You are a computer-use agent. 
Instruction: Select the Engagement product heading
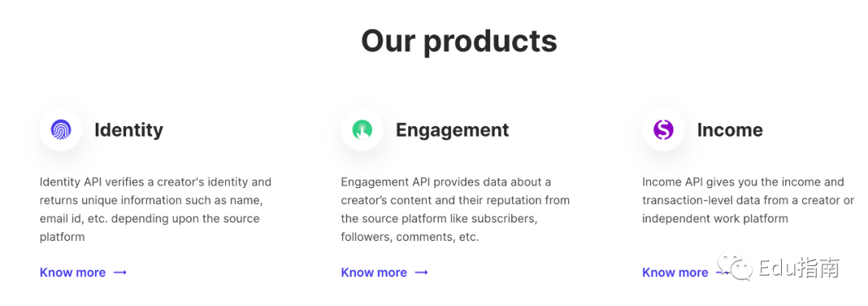[452, 130]
